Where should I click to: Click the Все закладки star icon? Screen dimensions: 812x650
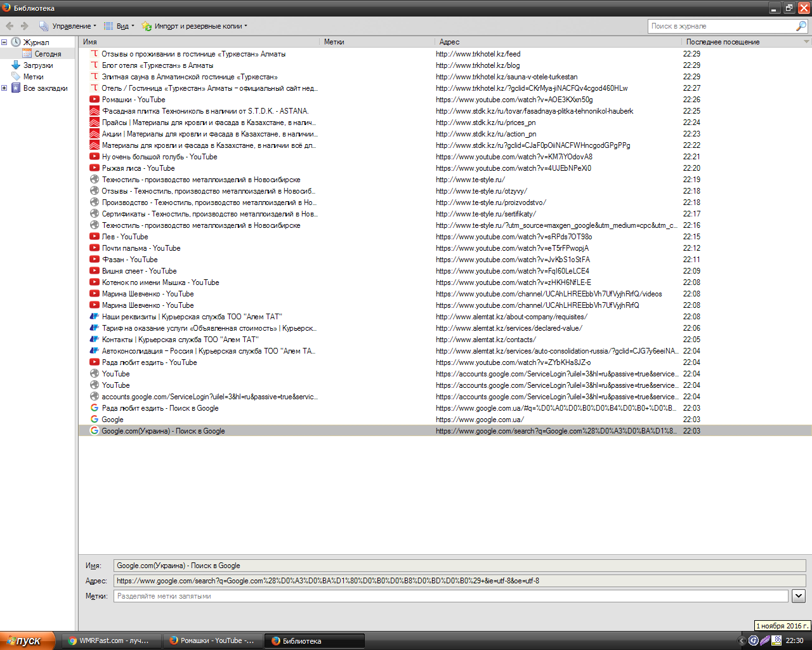16,88
